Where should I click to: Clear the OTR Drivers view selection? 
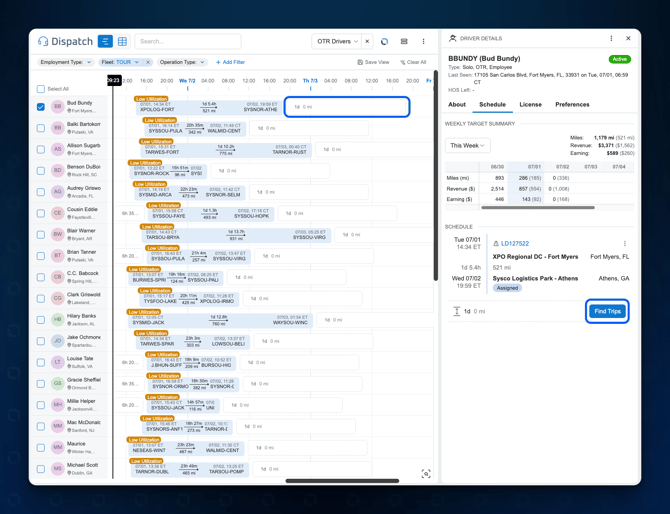367,41
